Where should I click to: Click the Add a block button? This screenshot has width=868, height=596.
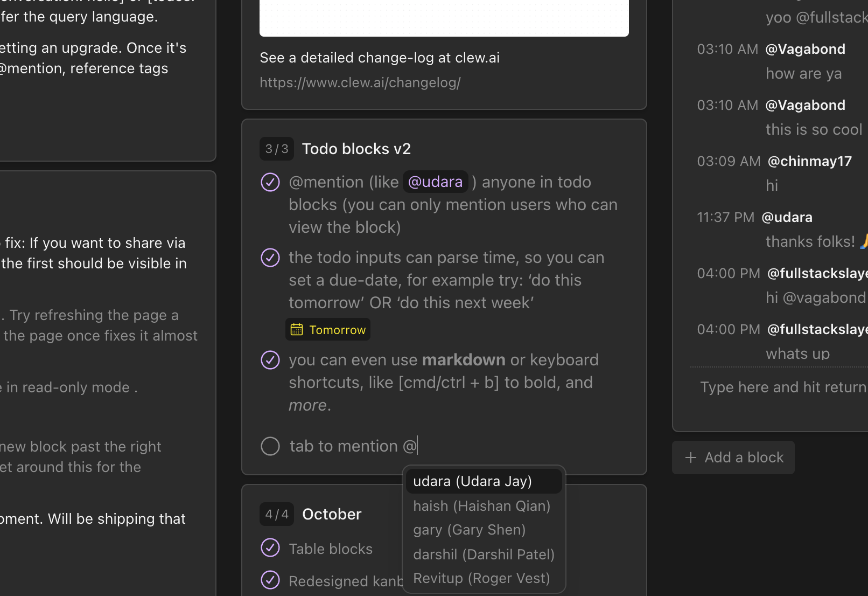click(x=733, y=458)
